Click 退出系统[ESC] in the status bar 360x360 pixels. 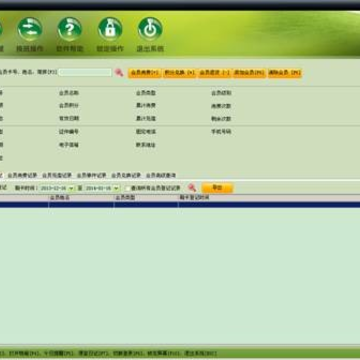[x=201, y=353]
